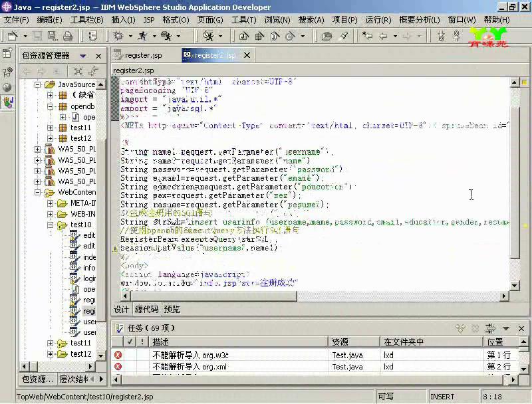
Task: Click Collapse All icon in package explorer
Action: pos(78,71)
